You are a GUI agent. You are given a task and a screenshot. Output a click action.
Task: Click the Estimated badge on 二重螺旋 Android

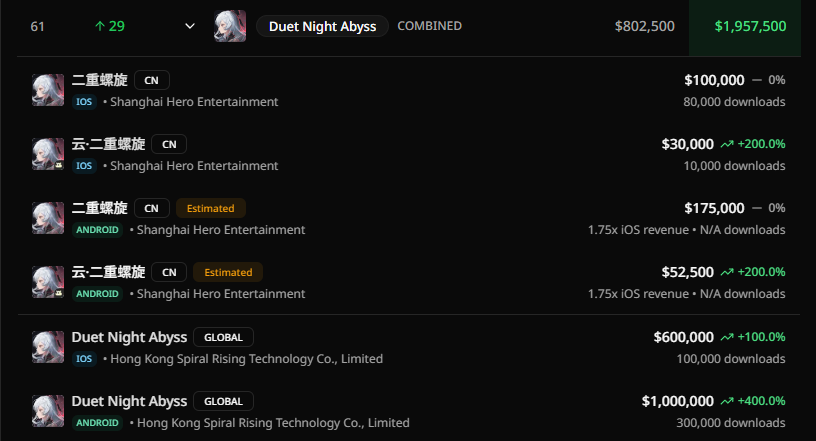[x=211, y=208]
